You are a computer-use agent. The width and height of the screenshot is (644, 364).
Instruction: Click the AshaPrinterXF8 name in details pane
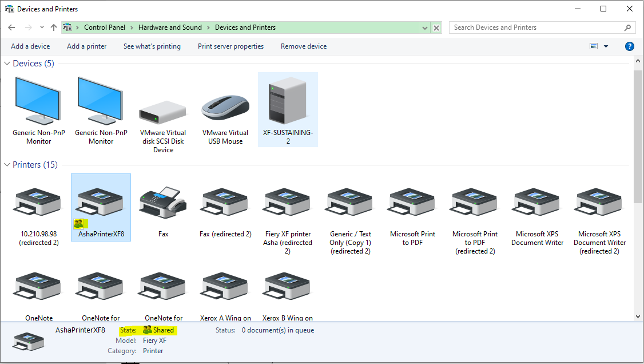(81, 330)
